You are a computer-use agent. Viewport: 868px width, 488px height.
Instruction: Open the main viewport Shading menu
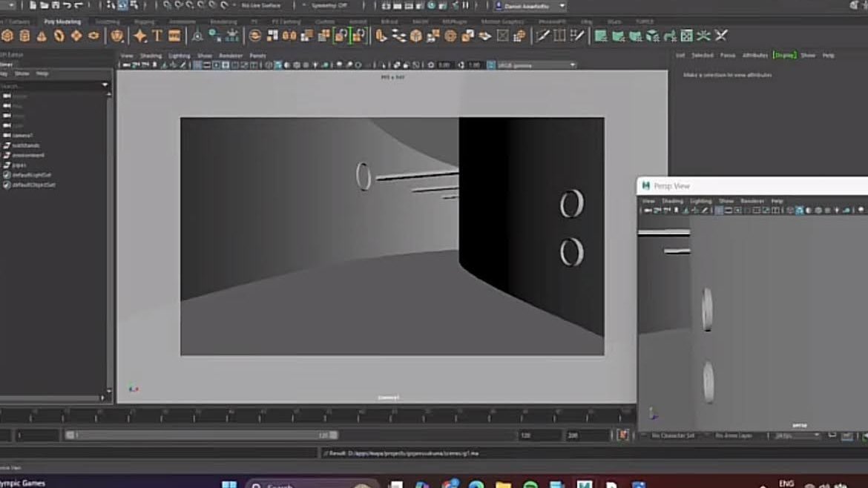[x=151, y=56]
